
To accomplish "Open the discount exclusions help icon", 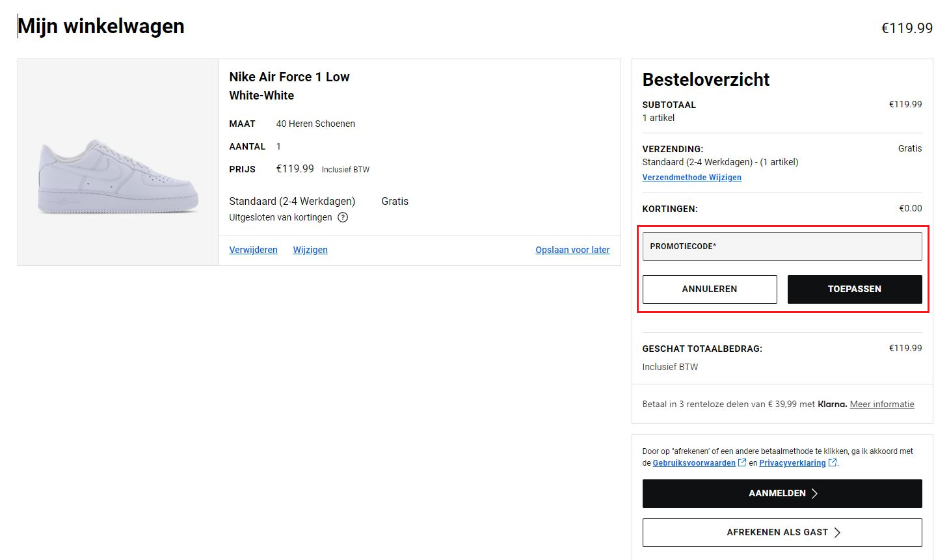I will (343, 217).
